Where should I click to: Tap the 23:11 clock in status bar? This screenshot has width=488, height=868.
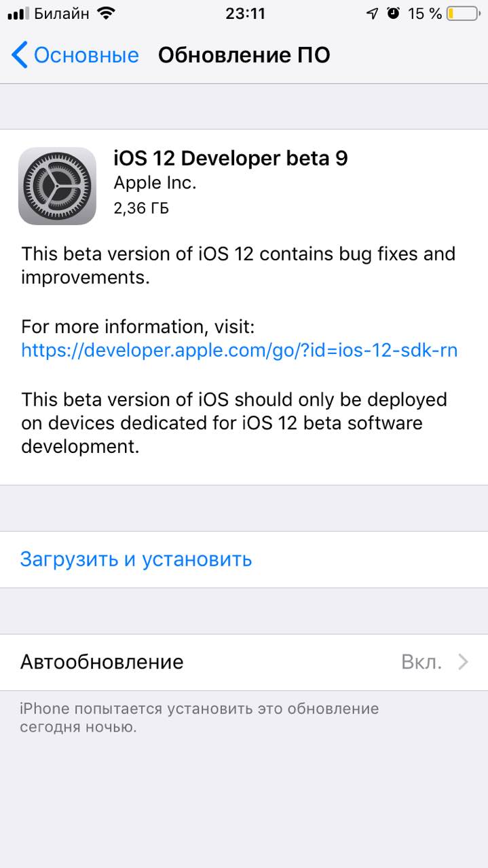pyautogui.click(x=244, y=14)
